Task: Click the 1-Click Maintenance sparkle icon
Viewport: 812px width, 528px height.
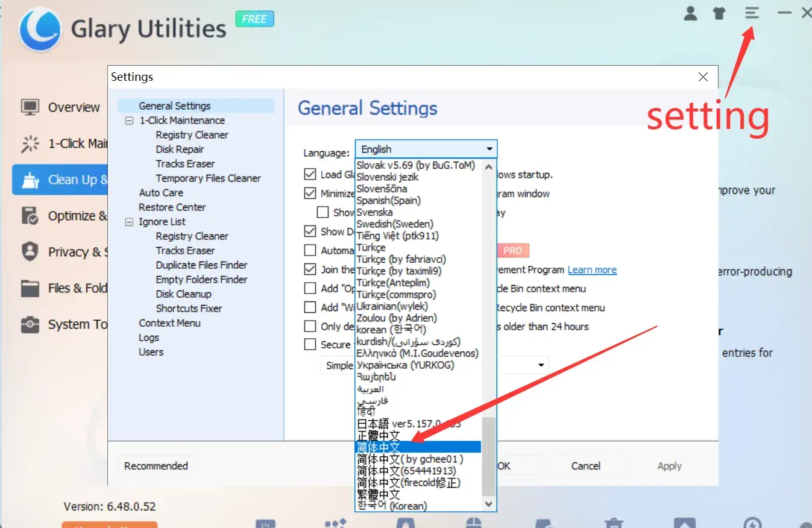Action: 30,143
